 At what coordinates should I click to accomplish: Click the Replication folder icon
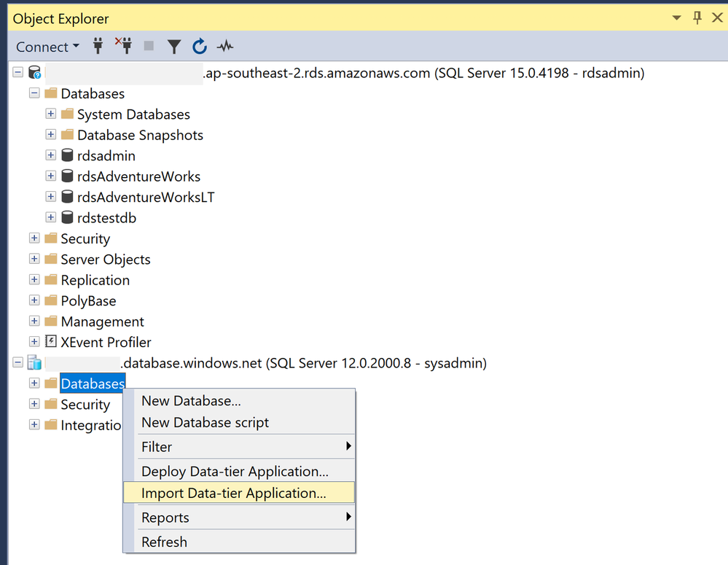50,279
